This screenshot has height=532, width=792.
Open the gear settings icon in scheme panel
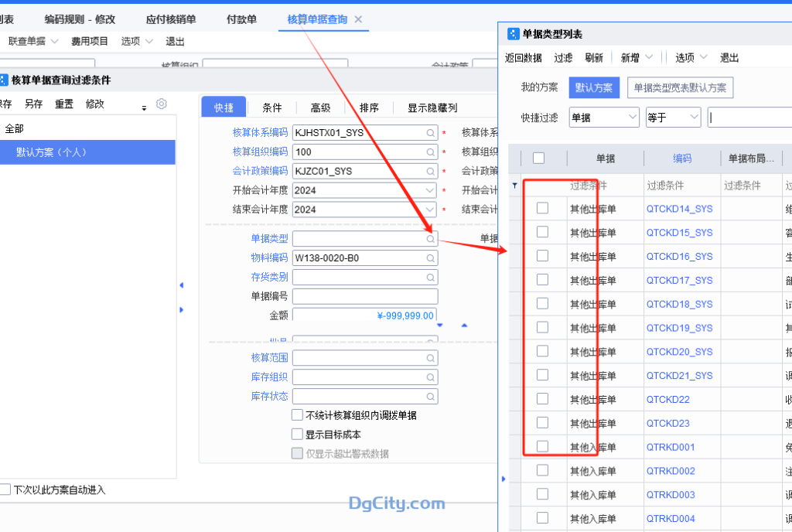tap(162, 104)
